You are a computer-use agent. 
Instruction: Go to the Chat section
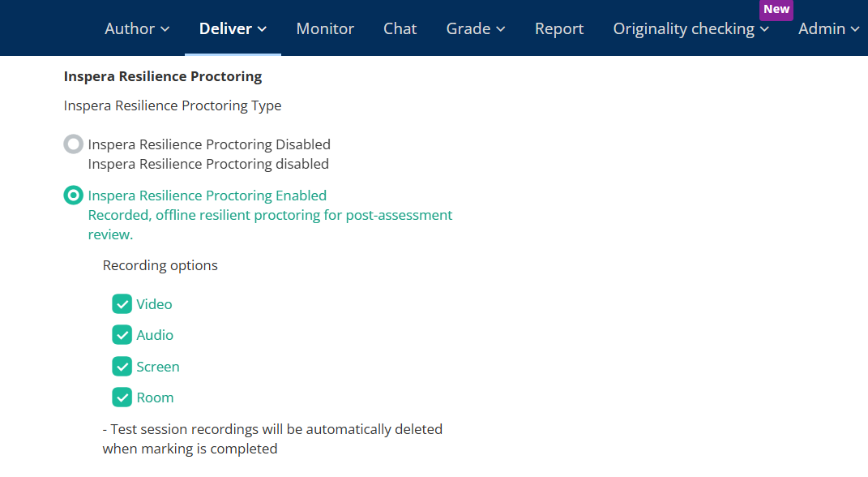(x=400, y=28)
